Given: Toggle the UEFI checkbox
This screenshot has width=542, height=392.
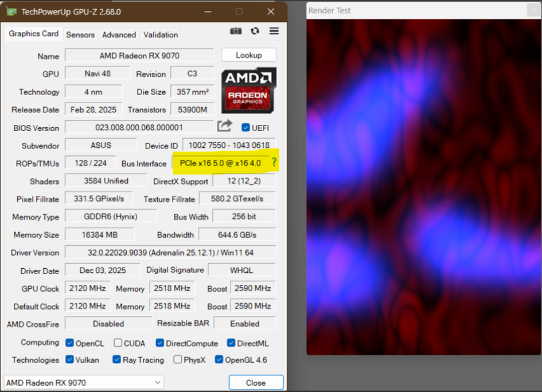Looking at the screenshot, I should [x=245, y=128].
